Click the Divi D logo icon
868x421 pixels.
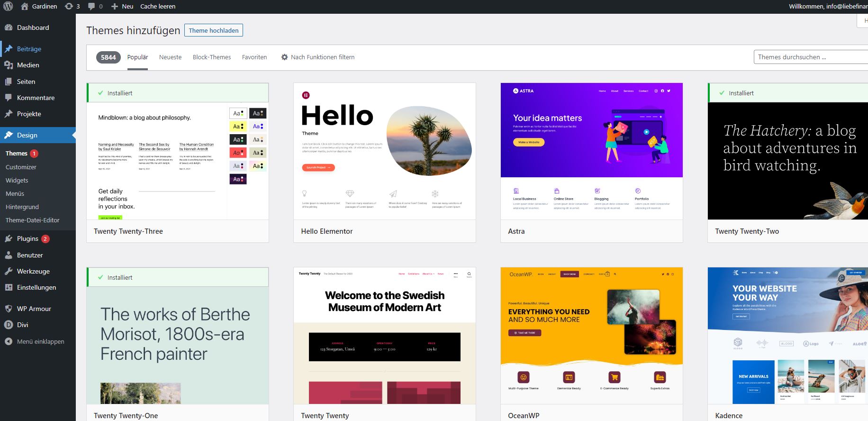point(9,325)
